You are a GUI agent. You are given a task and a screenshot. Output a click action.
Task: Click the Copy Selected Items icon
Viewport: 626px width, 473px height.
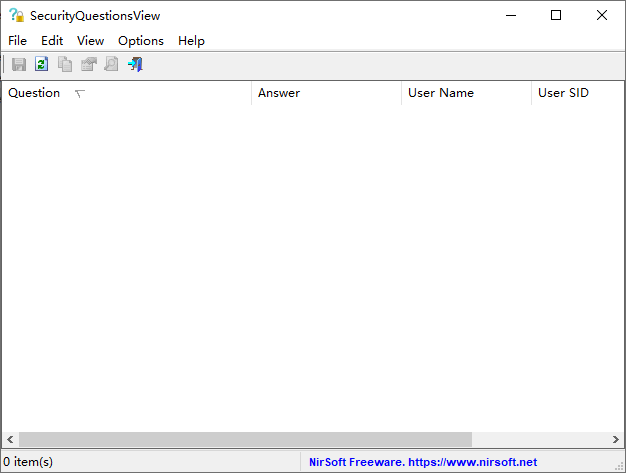coord(65,64)
